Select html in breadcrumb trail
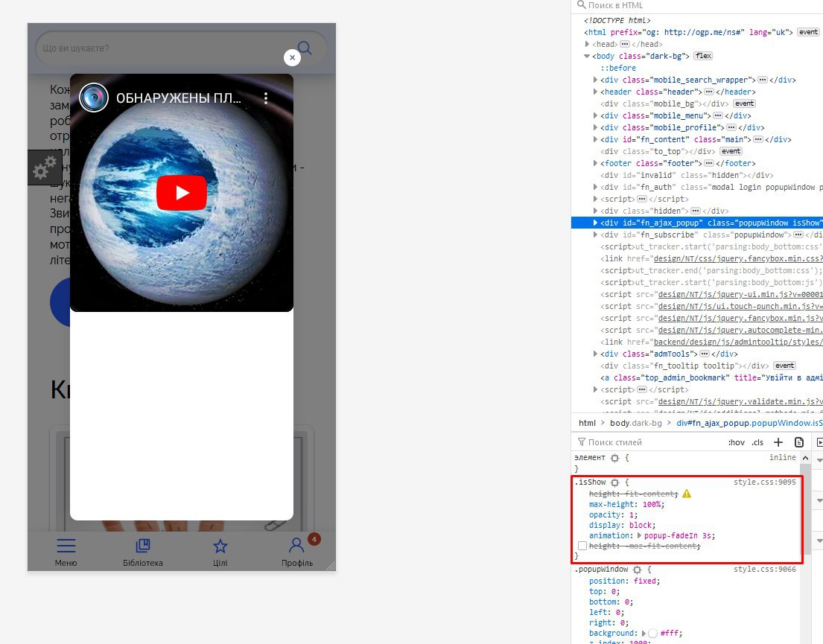This screenshot has width=823, height=644. [588, 423]
